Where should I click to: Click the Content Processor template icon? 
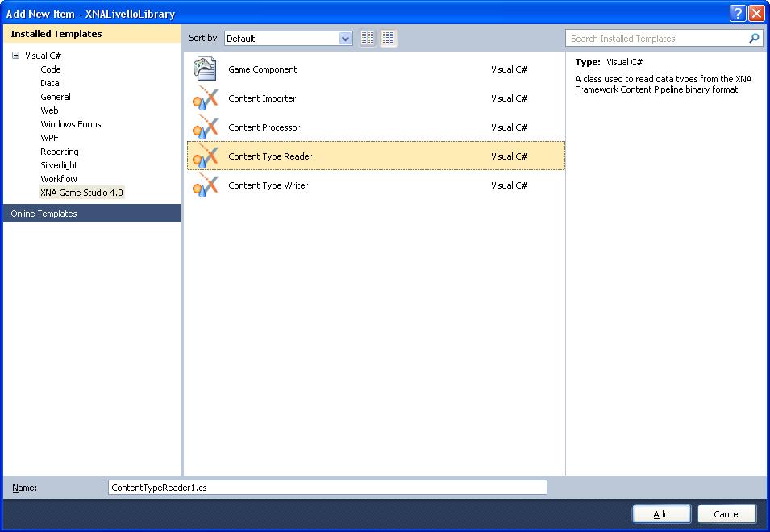(x=205, y=127)
